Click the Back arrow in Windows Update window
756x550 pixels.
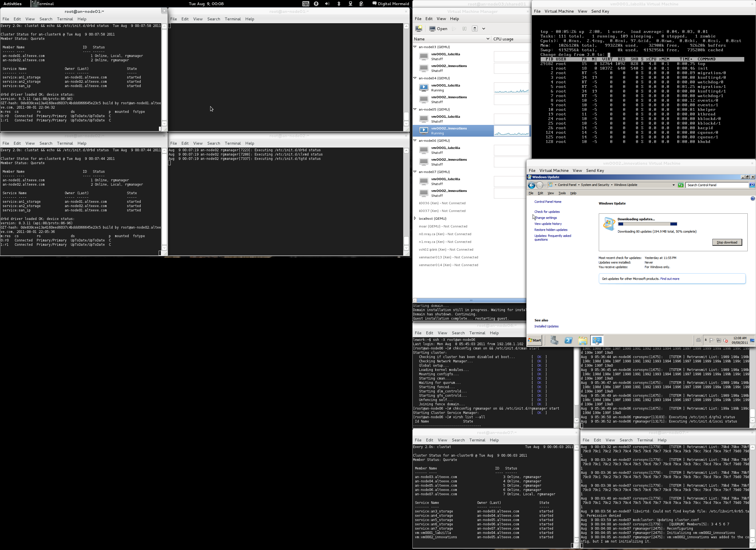[x=532, y=185]
